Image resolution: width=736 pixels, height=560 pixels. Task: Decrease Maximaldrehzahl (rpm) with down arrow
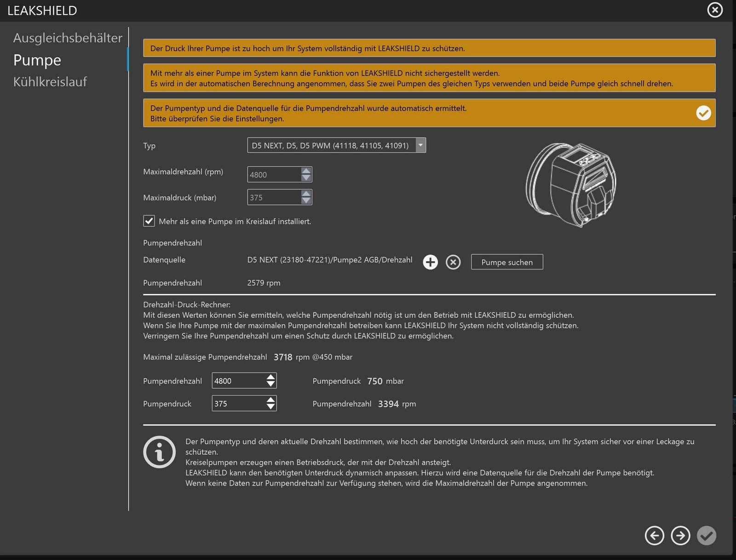306,178
